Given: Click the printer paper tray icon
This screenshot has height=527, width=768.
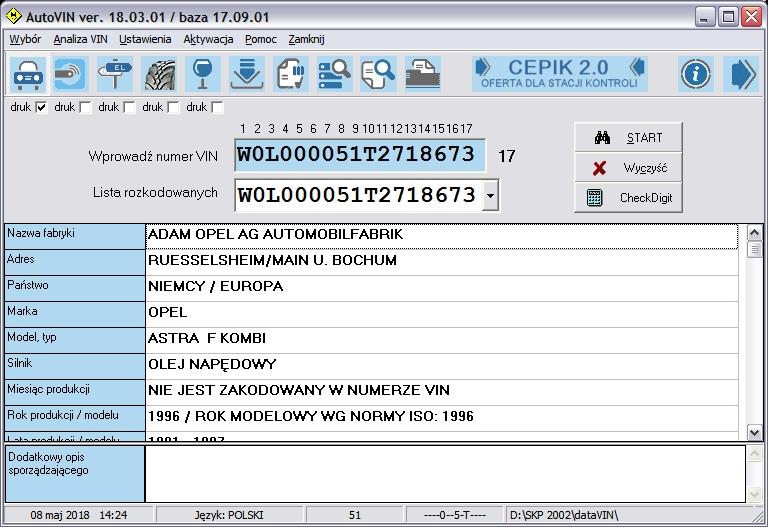Looking at the screenshot, I should pyautogui.click(x=423, y=74).
